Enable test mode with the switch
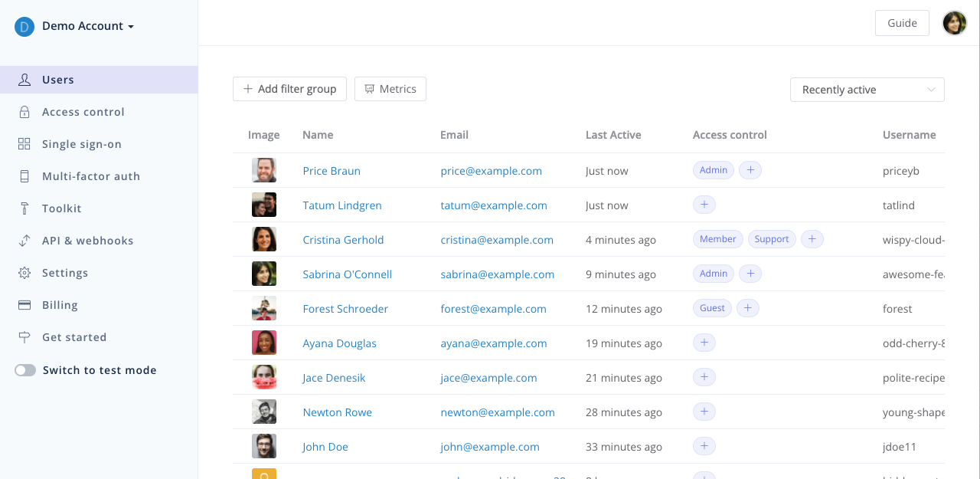 (x=25, y=369)
